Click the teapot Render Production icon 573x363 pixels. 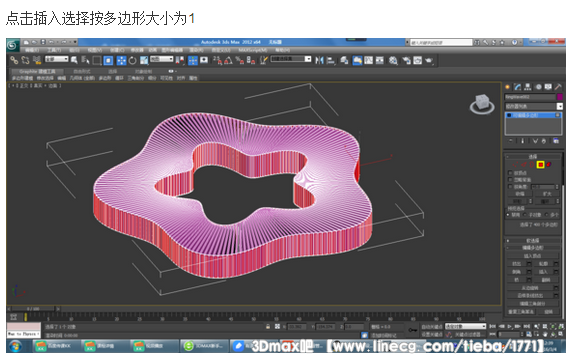pos(429,60)
